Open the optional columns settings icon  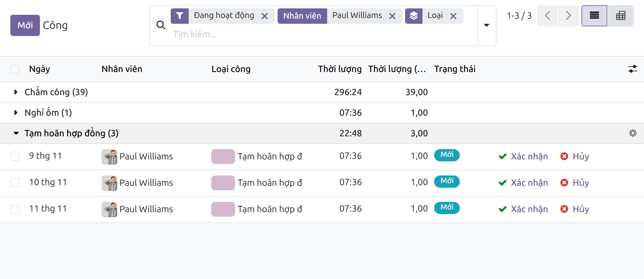[632, 69]
